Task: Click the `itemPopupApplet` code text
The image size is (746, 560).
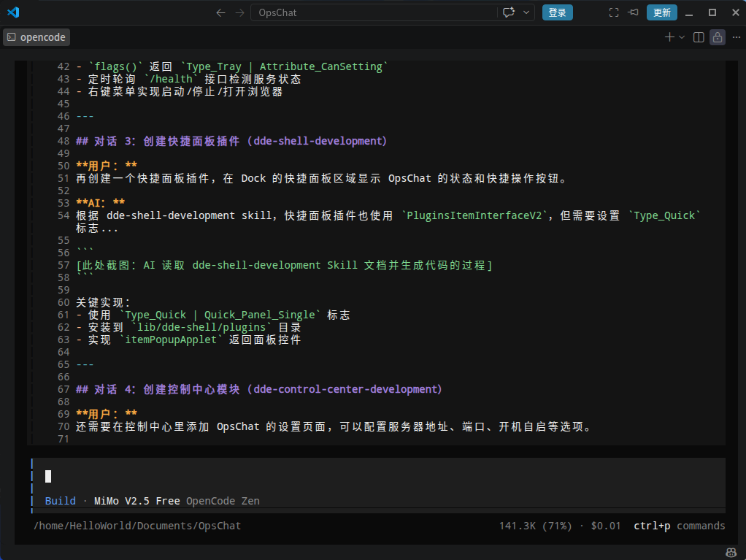Action: [x=171, y=340]
